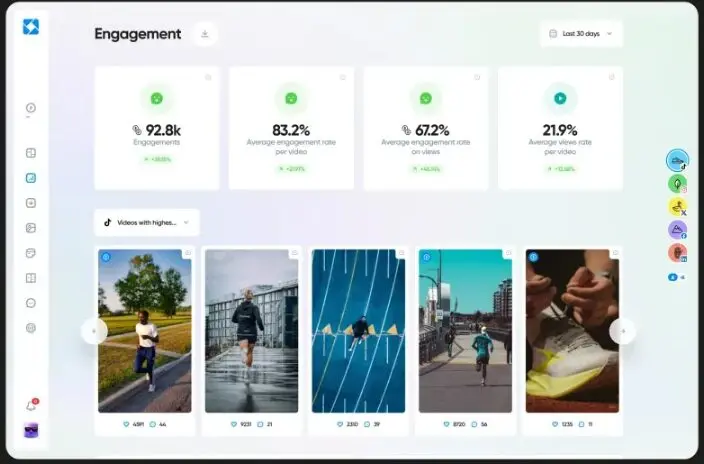704x464 pixels.
Task: Click the download icon beside Engagement title
Action: coord(205,34)
